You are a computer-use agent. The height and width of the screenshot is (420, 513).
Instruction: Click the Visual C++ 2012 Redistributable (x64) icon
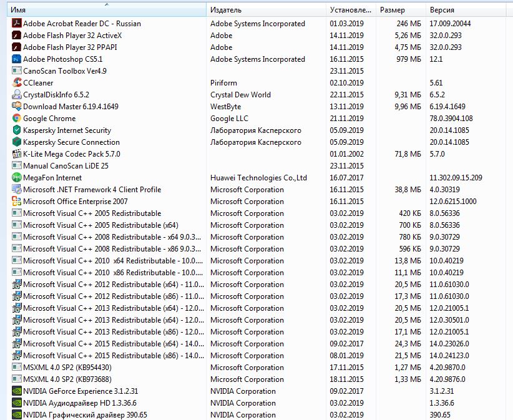point(16,284)
